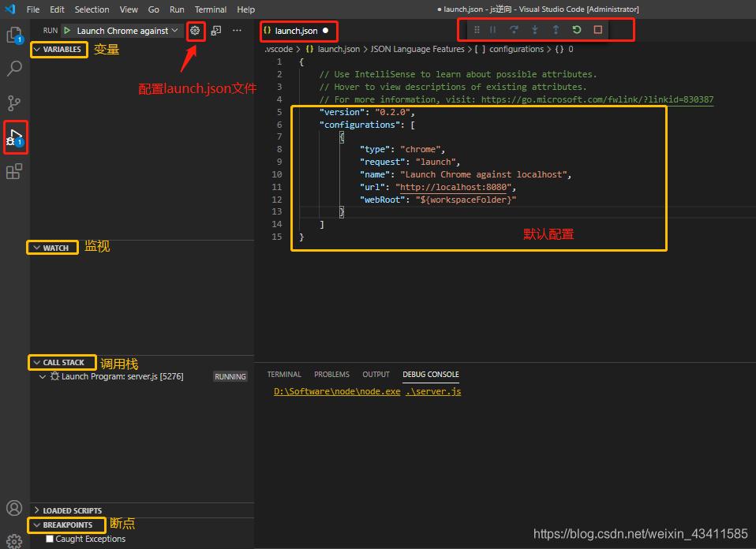This screenshot has height=549, width=756.
Task: Open the Search view
Action: tap(14, 68)
